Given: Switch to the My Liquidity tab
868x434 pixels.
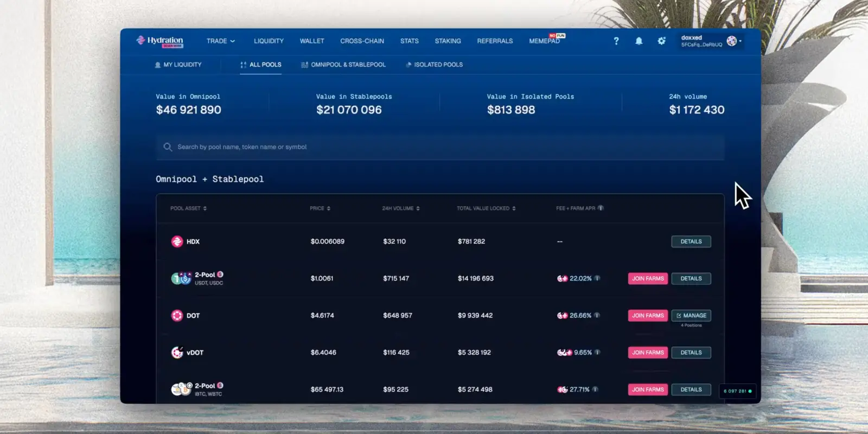Looking at the screenshot, I should point(178,65).
